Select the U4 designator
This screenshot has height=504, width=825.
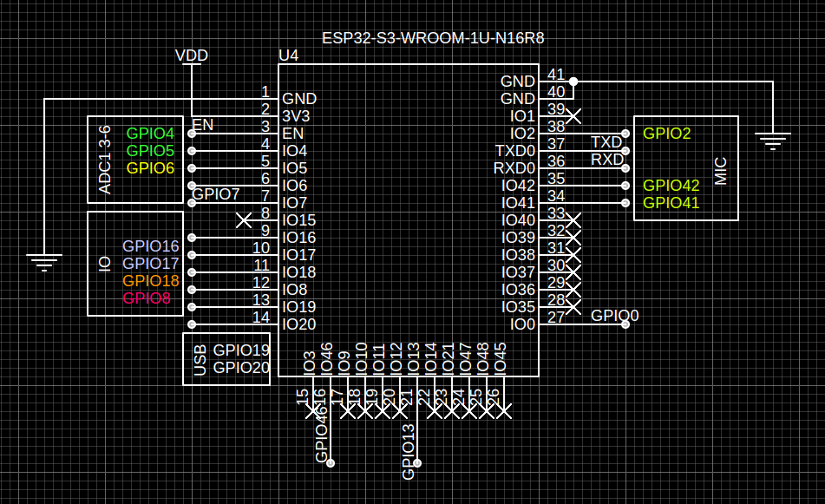pos(288,56)
